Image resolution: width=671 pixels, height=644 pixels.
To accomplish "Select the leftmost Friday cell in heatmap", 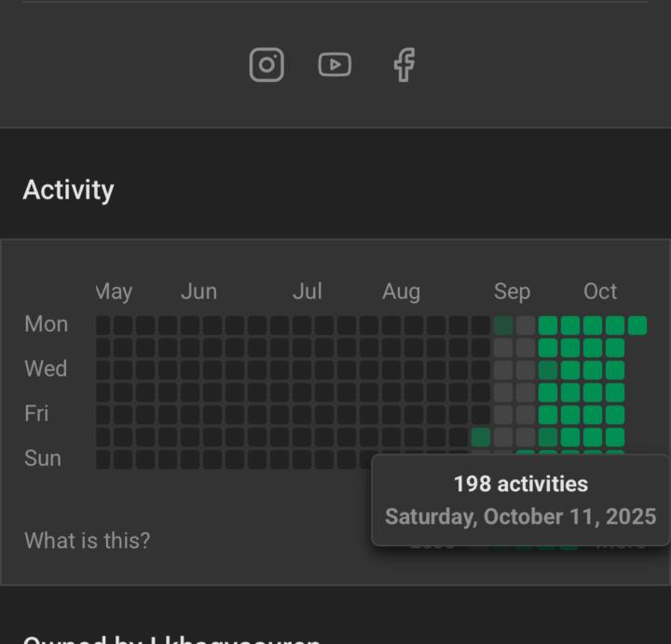I will point(103,415).
